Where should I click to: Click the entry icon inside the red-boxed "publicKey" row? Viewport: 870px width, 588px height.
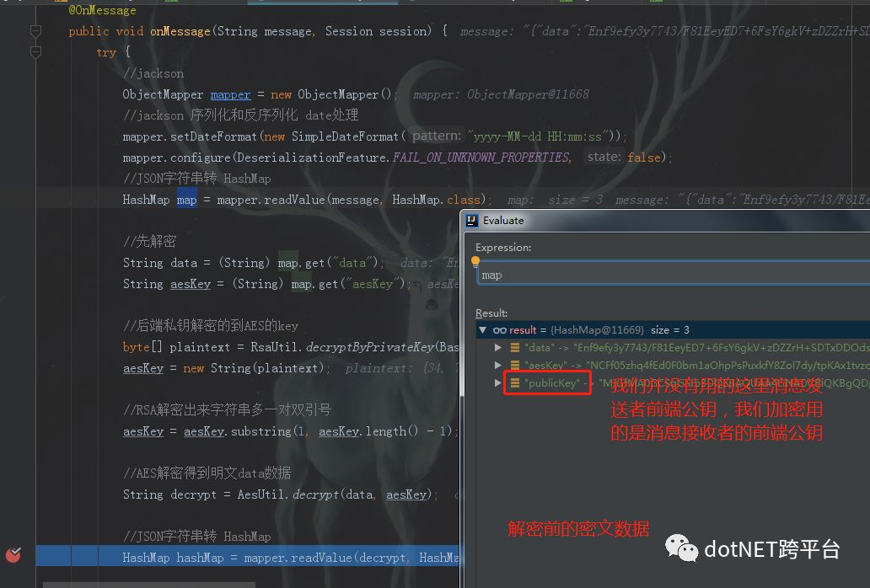point(515,383)
